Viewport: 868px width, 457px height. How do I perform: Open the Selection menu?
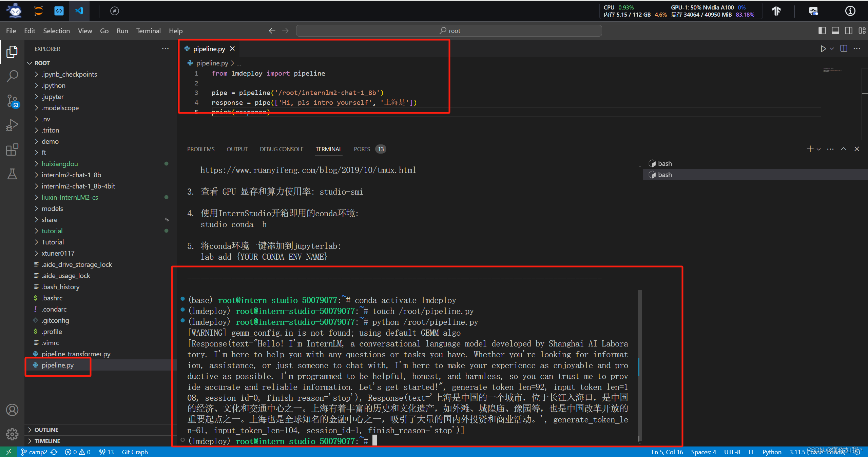pyautogui.click(x=56, y=31)
